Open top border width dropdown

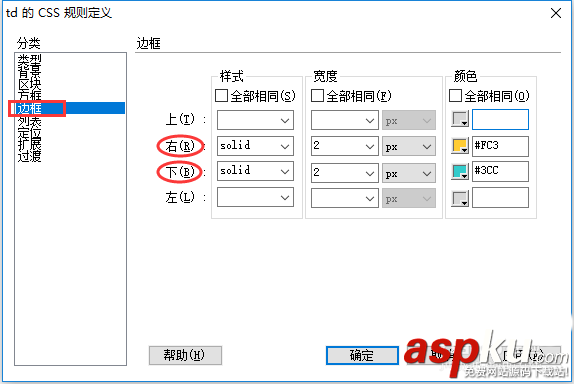[x=344, y=120]
